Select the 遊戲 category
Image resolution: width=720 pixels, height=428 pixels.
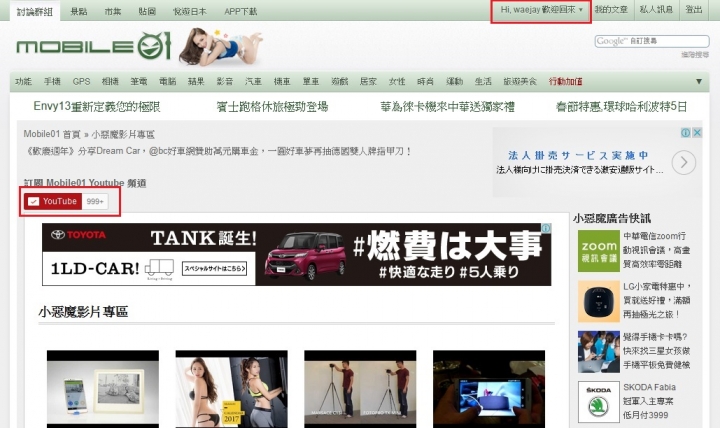[340, 82]
